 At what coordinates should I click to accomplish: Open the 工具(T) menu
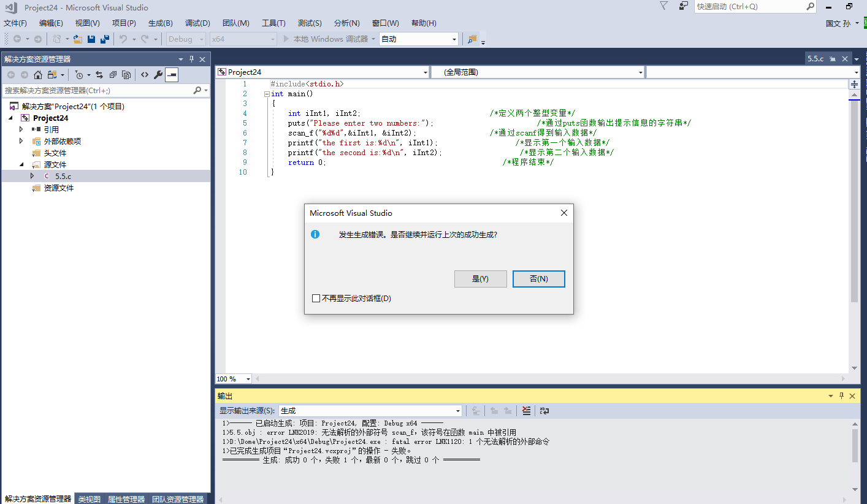[273, 23]
